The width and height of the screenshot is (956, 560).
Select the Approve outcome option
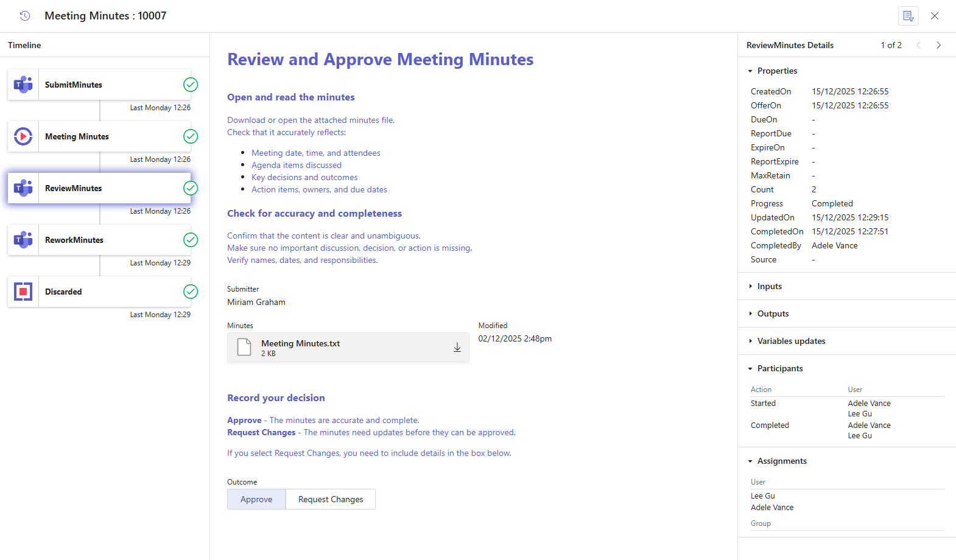click(x=256, y=499)
